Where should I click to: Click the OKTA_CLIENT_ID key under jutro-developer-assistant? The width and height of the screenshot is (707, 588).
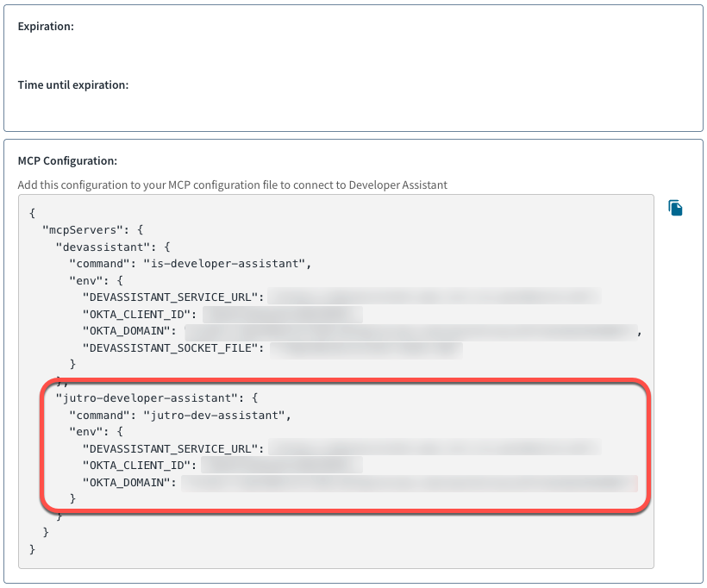[136, 466]
